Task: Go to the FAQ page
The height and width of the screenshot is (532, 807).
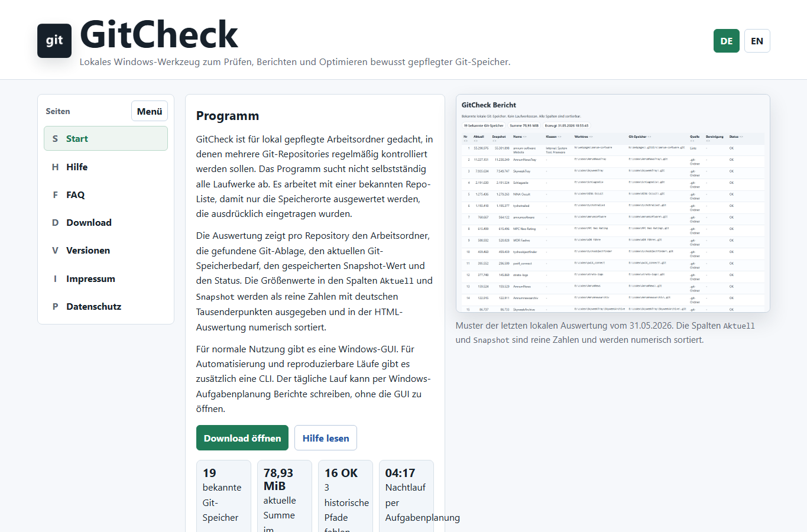Action: click(106, 194)
